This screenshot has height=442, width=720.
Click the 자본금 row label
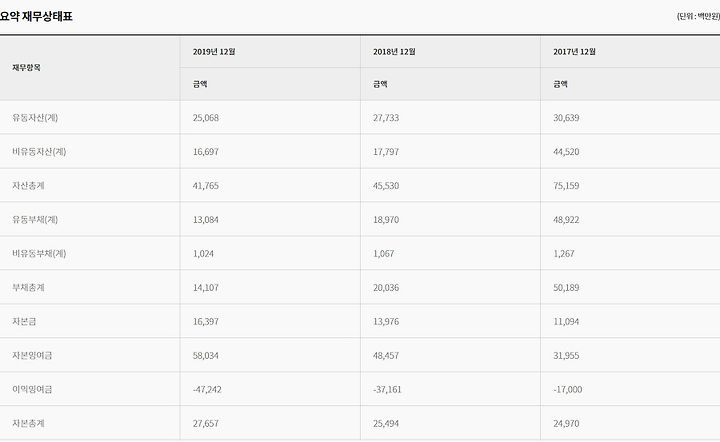24,322
